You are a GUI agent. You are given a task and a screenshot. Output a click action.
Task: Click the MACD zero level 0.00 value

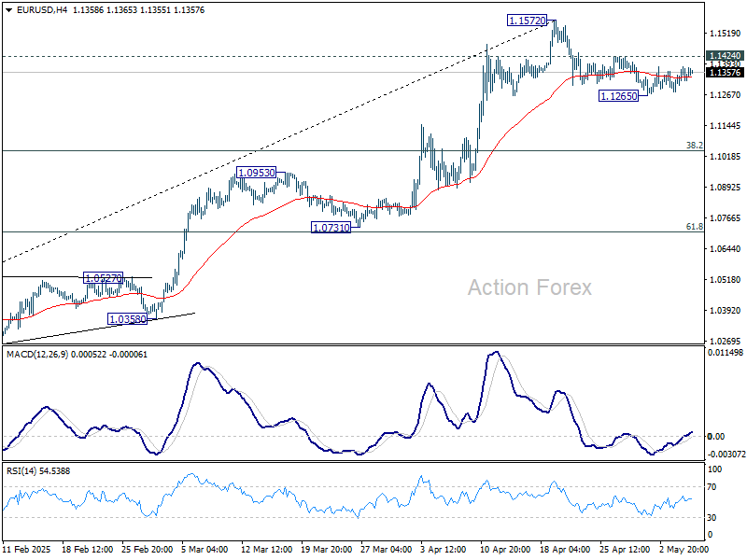tap(716, 436)
